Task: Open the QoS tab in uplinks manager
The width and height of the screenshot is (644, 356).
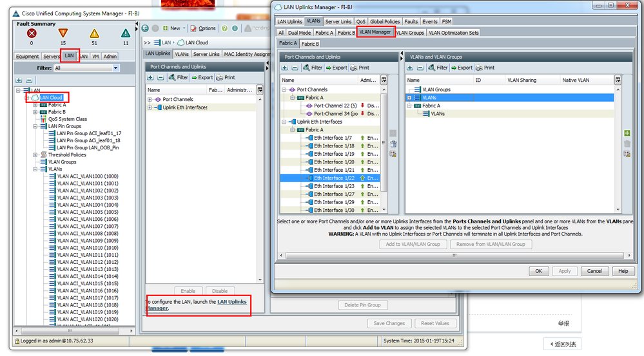Action: 360,21
